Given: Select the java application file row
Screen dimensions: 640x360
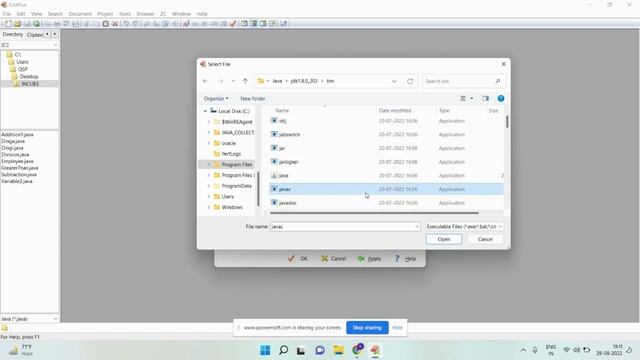Looking at the screenshot, I should (387, 176).
